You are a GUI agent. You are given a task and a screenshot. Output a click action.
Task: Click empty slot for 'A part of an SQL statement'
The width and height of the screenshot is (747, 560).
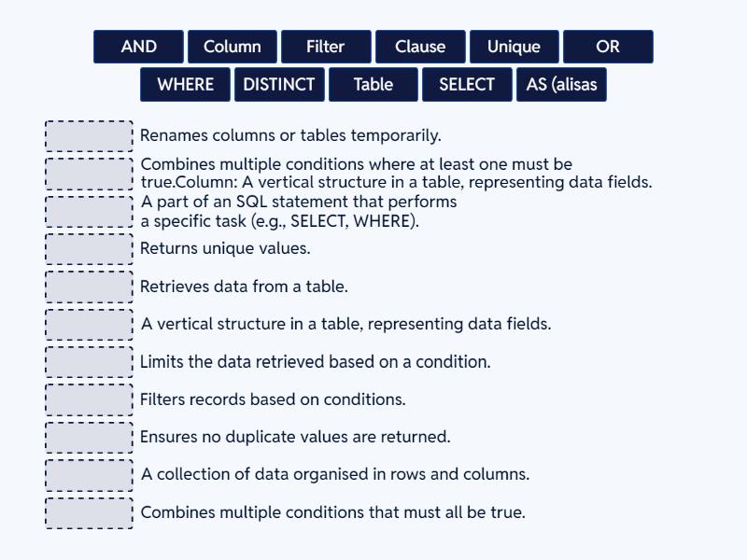[90, 212]
